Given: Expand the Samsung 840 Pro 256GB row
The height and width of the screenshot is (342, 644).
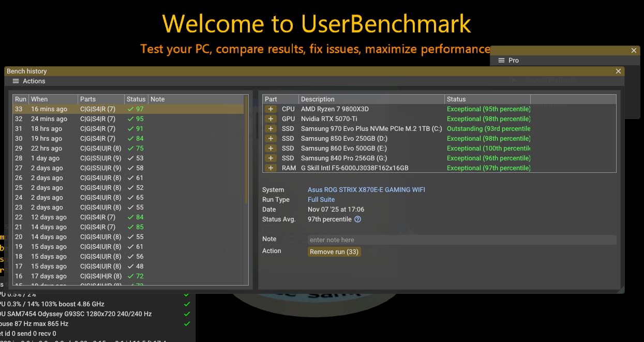Looking at the screenshot, I should pos(271,158).
